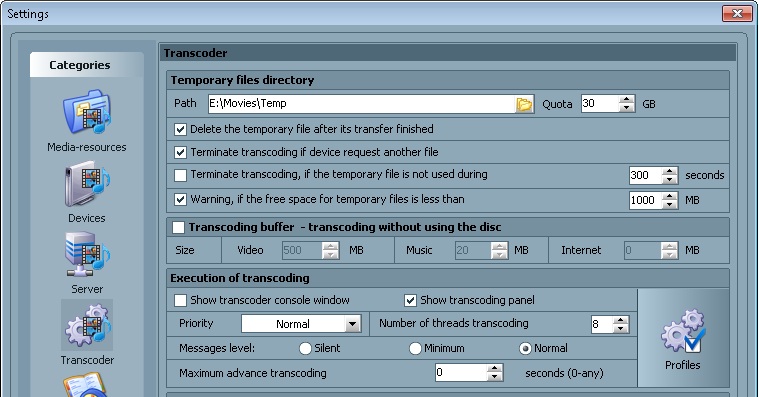Select Normal messages level
The width and height of the screenshot is (759, 397).
525,349
